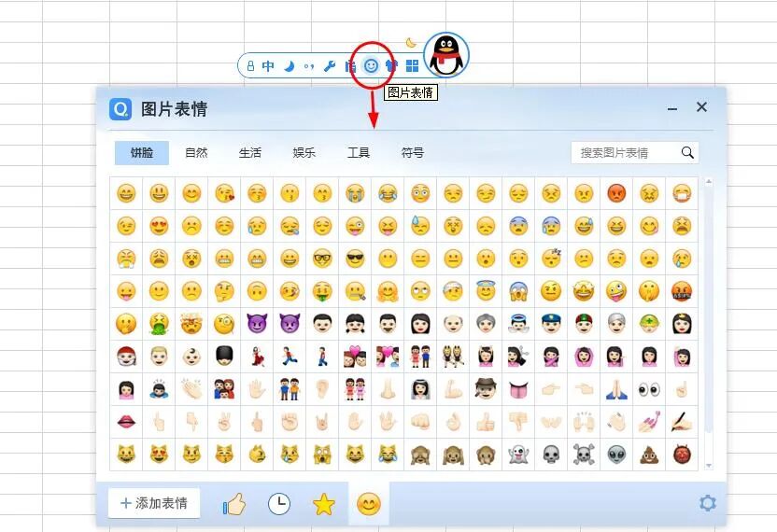
Task: Insert the alien head emoji
Action: click(x=616, y=455)
